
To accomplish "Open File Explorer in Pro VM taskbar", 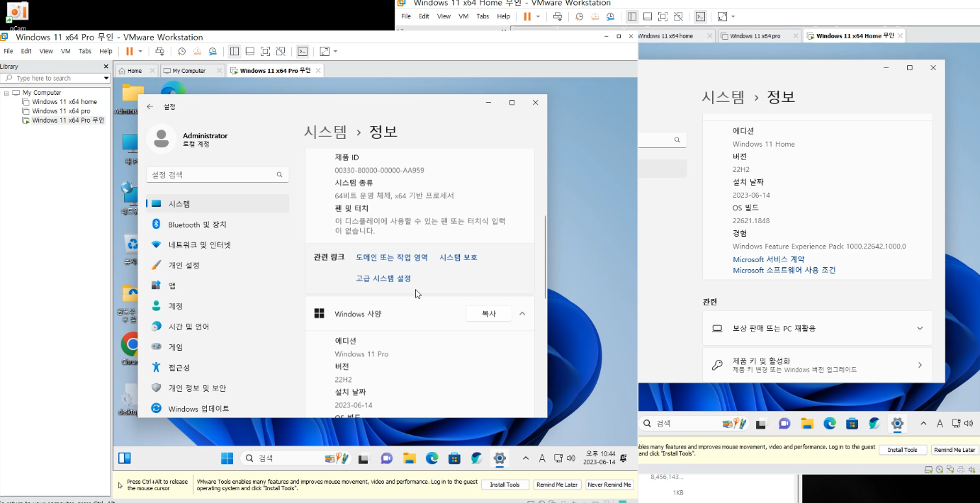I will click(410, 458).
